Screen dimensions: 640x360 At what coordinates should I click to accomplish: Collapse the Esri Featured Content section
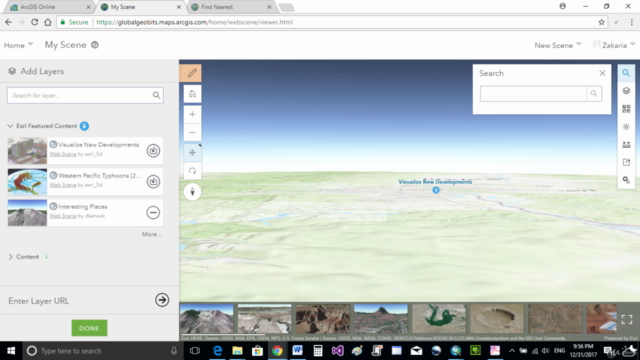click(x=10, y=126)
